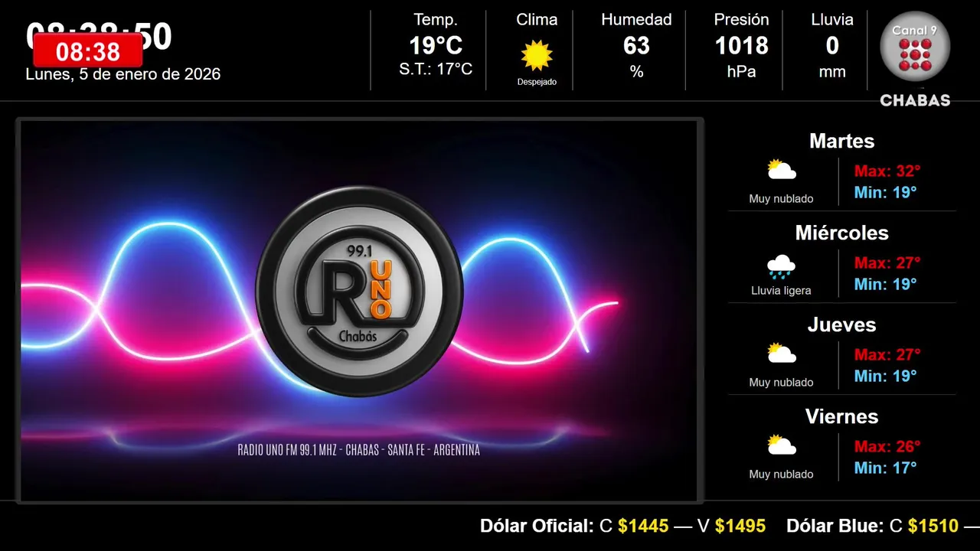Click the red 08:38 time badge

point(88,51)
